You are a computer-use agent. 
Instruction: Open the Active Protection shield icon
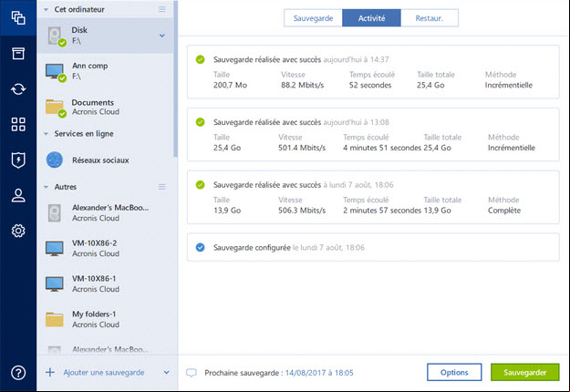(x=18, y=160)
